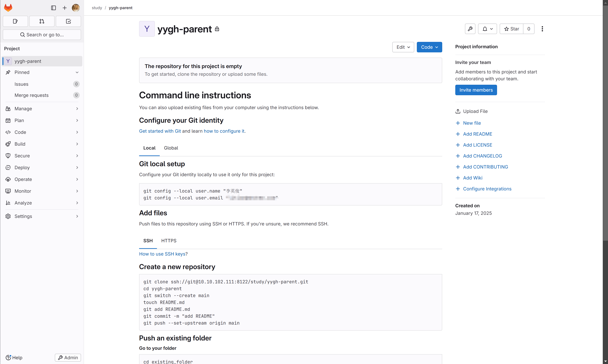Open the user avatar menu
The height and width of the screenshot is (364, 608).
pyautogui.click(x=76, y=8)
